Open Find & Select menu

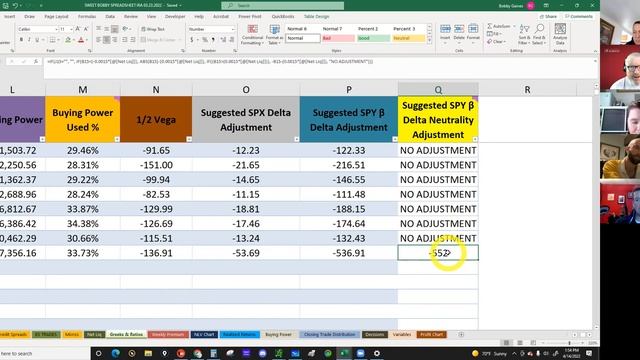[539, 34]
